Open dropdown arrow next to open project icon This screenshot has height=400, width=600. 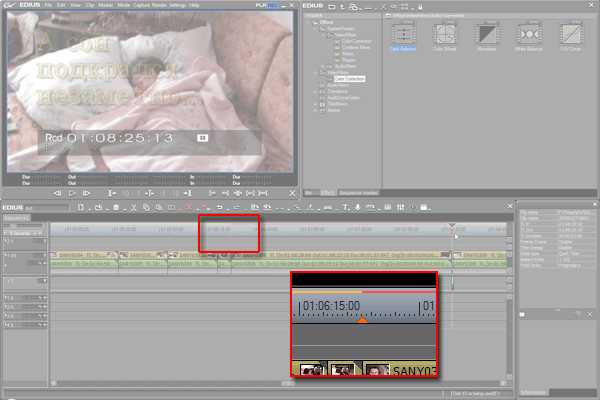[x=107, y=209]
